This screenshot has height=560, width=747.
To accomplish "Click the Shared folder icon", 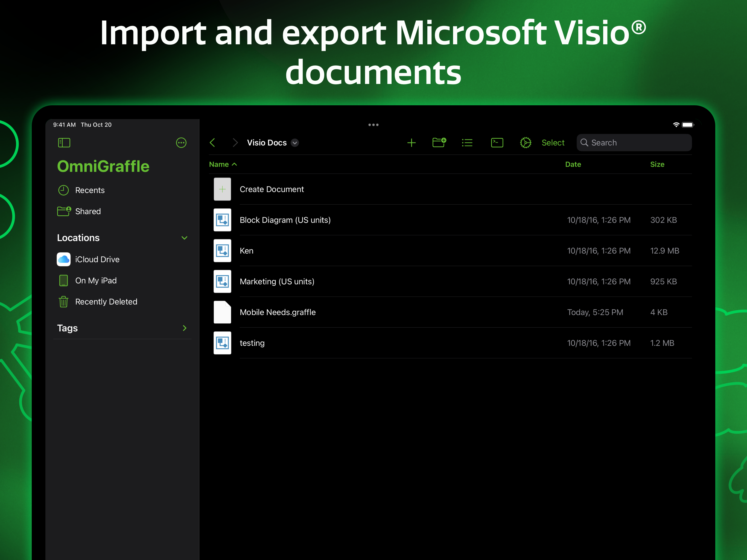I will (64, 211).
